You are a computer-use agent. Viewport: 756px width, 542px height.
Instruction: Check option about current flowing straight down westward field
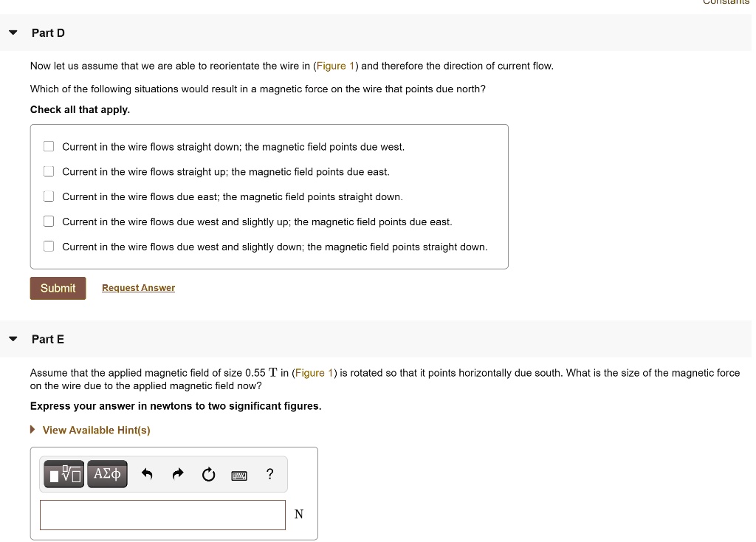point(48,145)
